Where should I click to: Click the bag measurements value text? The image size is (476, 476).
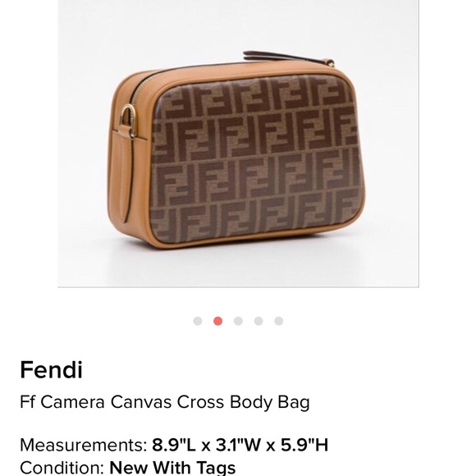tap(240, 445)
